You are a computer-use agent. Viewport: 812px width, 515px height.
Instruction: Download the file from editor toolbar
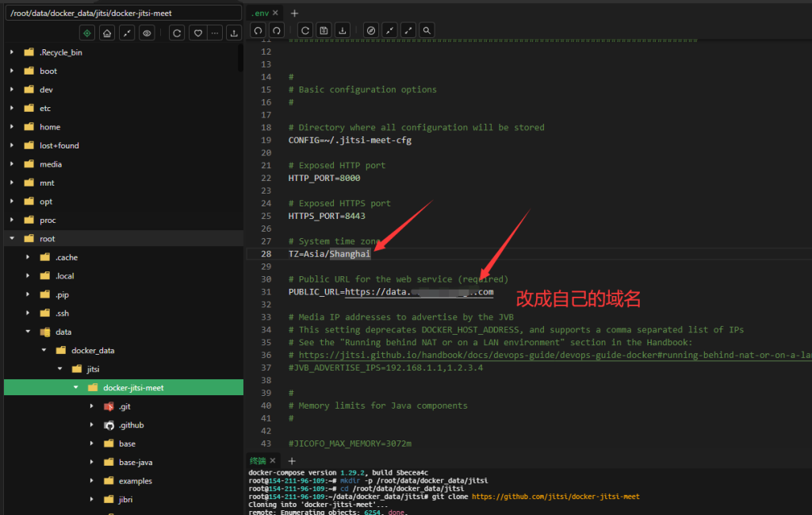[x=343, y=30]
